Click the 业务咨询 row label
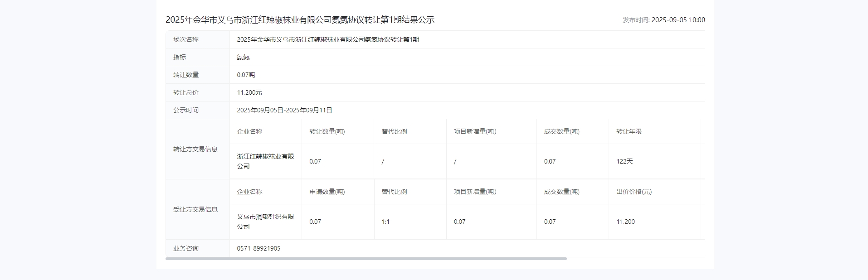The width and height of the screenshot is (868, 280). [x=186, y=248]
